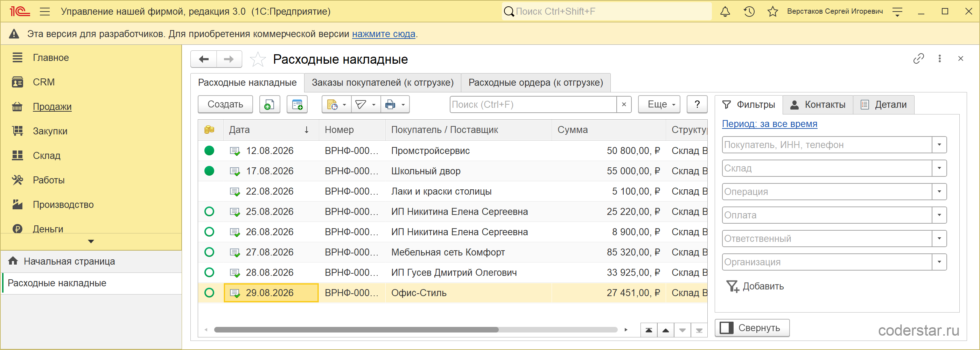Click Добавить filter button
This screenshot has width=980, height=350.
755,286
